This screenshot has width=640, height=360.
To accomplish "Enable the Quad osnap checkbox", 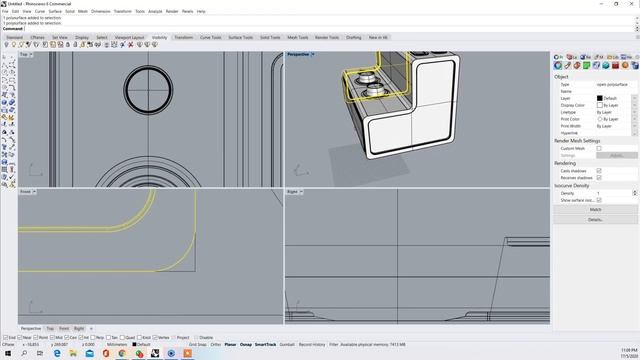I will [x=122, y=338].
